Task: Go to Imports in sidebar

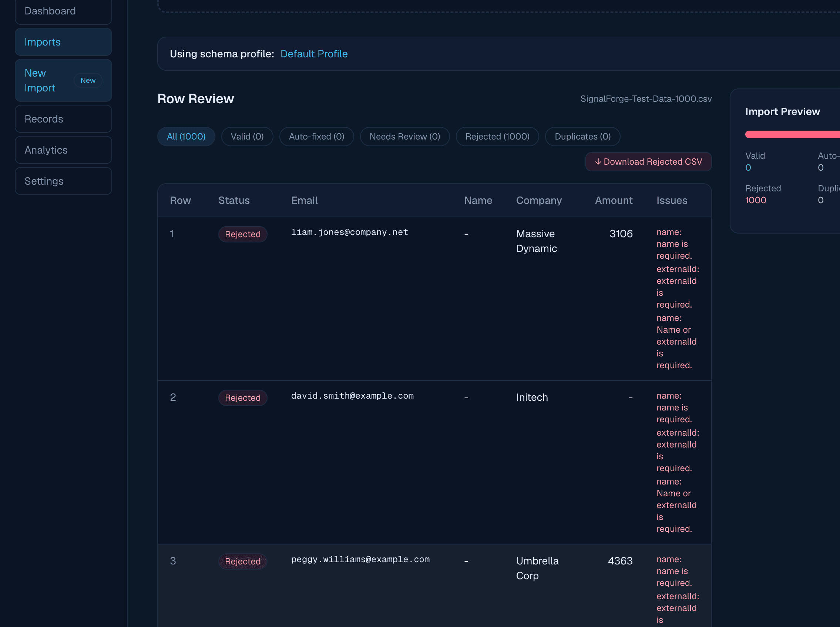Action: pyautogui.click(x=63, y=42)
